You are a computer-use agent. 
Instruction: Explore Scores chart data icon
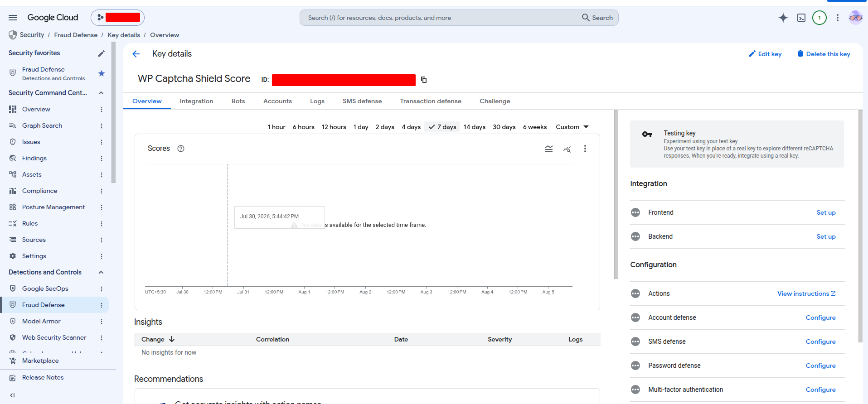pyautogui.click(x=567, y=149)
